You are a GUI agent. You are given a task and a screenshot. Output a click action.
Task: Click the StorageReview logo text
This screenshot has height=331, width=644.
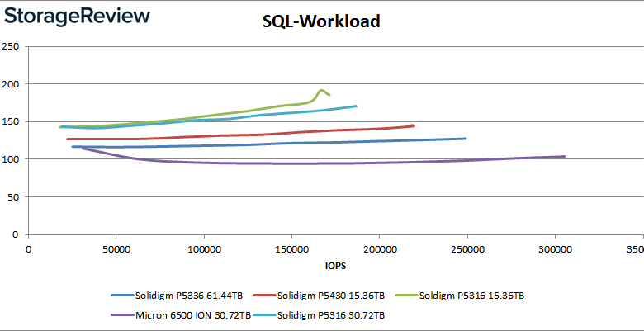[x=78, y=16]
